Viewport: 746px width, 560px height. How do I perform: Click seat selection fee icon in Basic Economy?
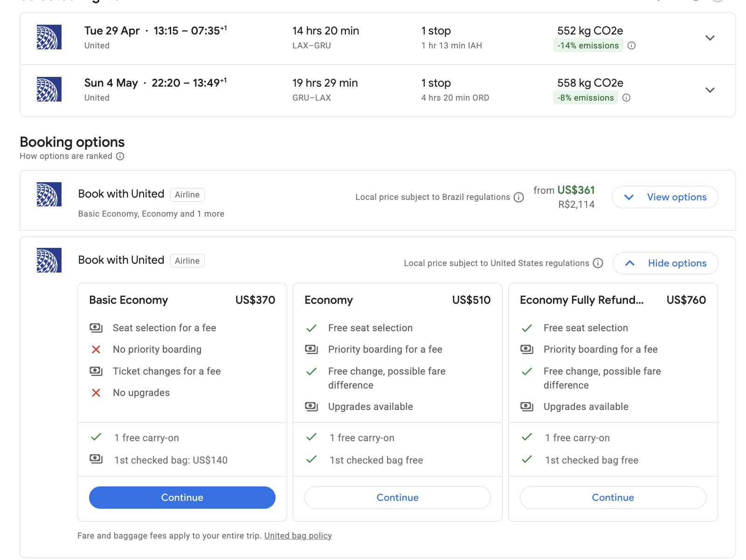96,328
